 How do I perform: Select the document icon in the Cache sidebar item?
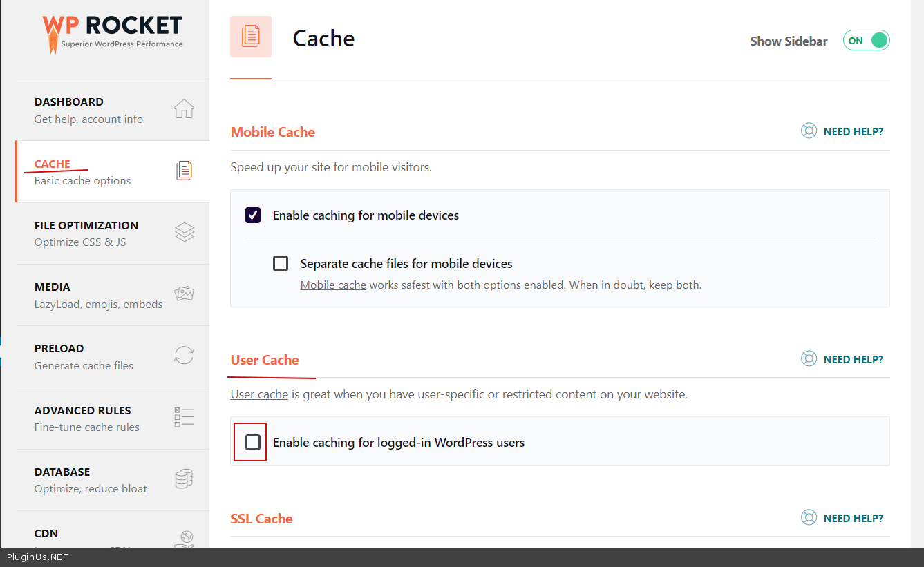click(x=184, y=171)
